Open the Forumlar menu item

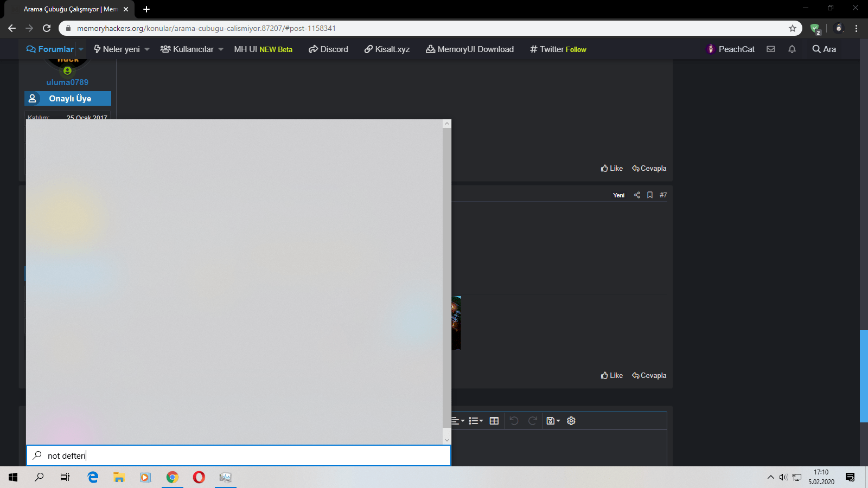(x=50, y=49)
